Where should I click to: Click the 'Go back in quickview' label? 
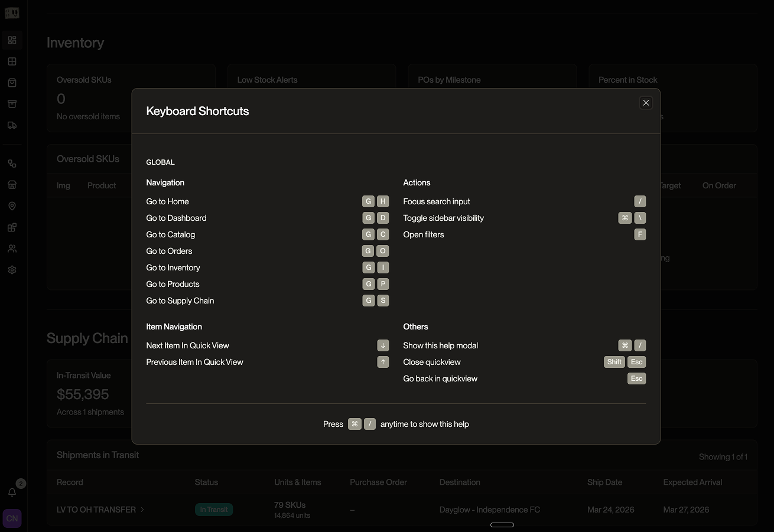[440, 378]
